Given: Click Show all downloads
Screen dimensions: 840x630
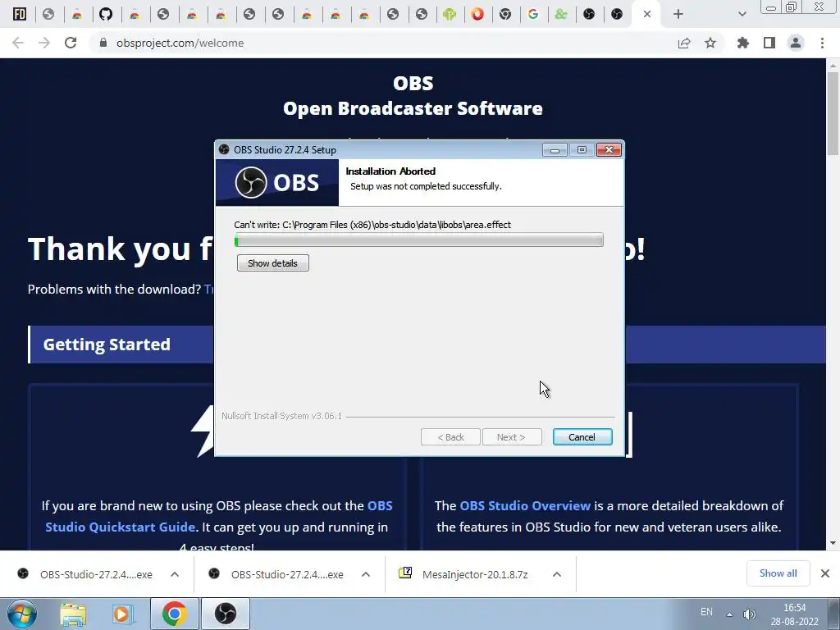Looking at the screenshot, I should click(778, 573).
